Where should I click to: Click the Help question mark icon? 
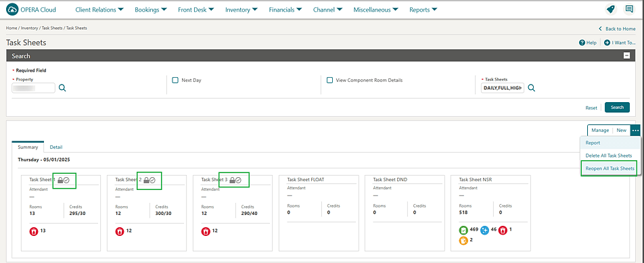(x=582, y=43)
